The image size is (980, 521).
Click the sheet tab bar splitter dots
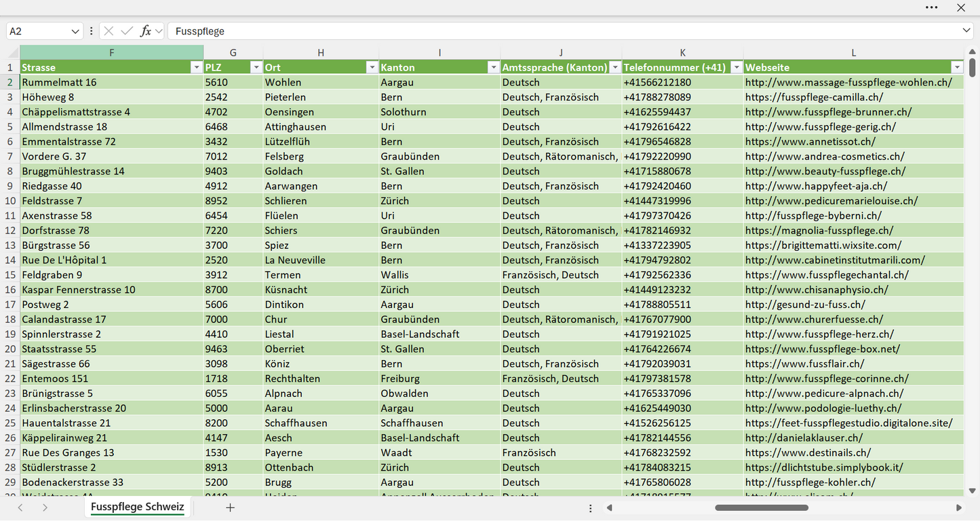(x=591, y=508)
